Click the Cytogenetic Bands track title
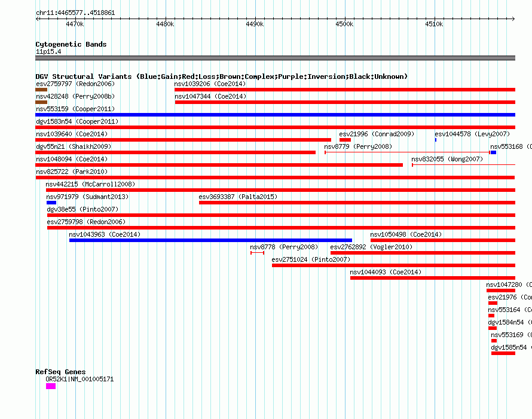Image resolution: width=532 pixels, height=419 pixels. click(x=71, y=44)
